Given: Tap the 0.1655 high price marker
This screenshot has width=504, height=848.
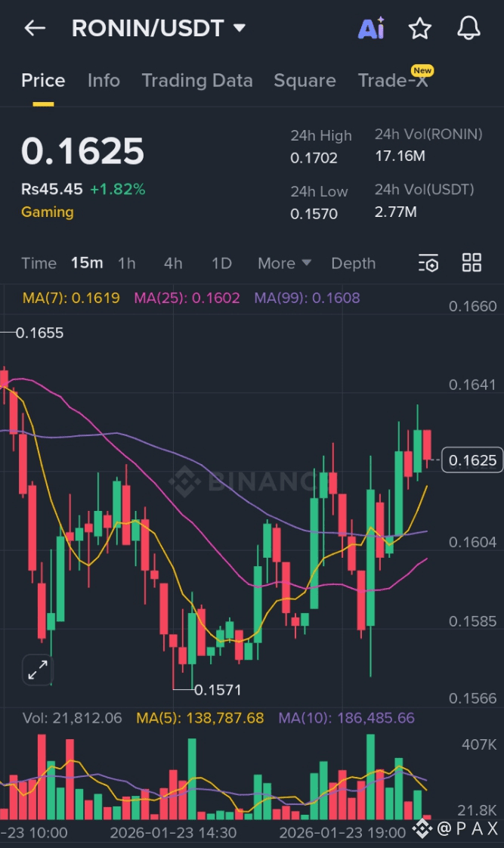Looking at the screenshot, I should (x=39, y=333).
